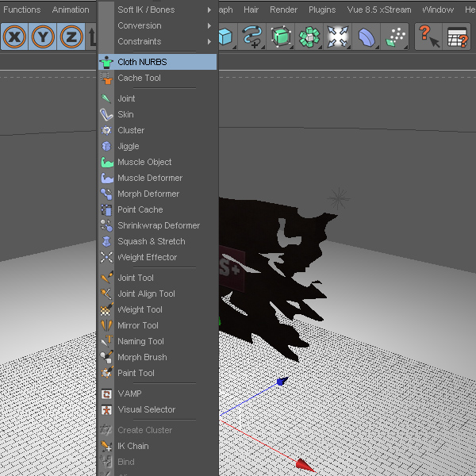Click the Cluster icon in menu
476x476 pixels.
click(x=106, y=130)
